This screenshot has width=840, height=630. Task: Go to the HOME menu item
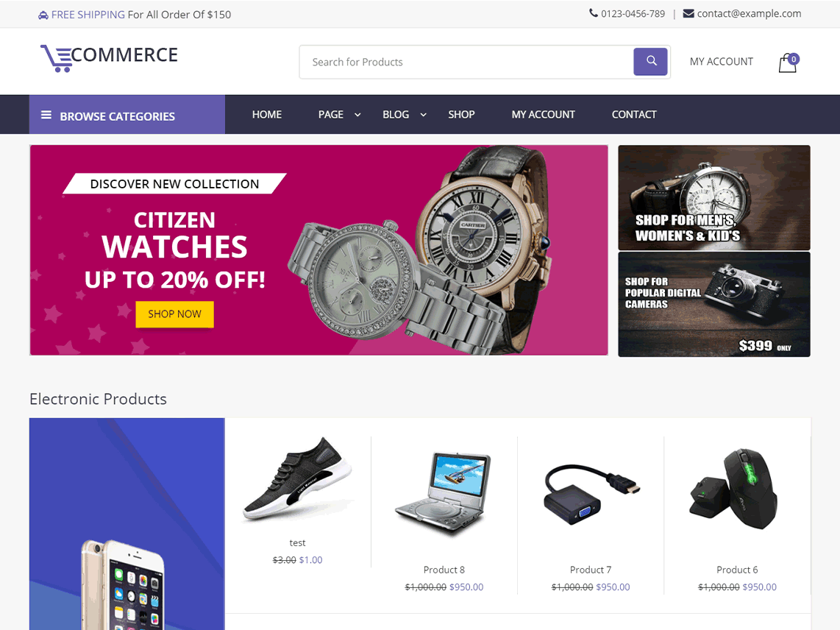pos(267,115)
